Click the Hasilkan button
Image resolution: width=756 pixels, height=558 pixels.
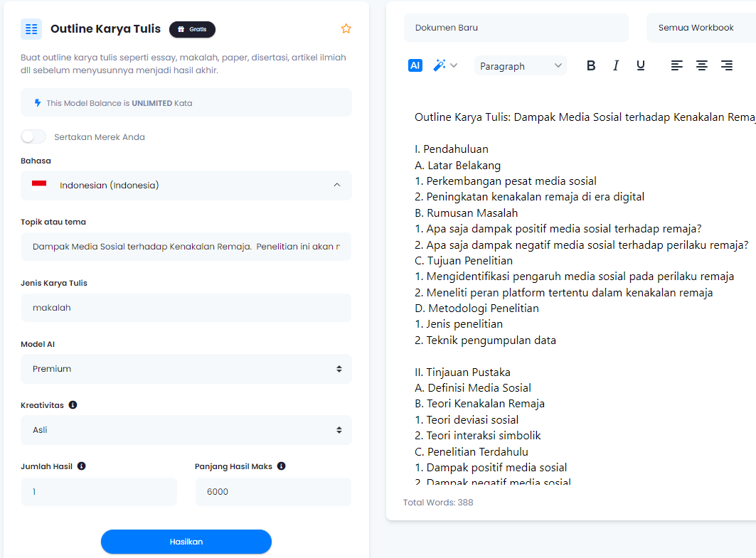(186, 542)
